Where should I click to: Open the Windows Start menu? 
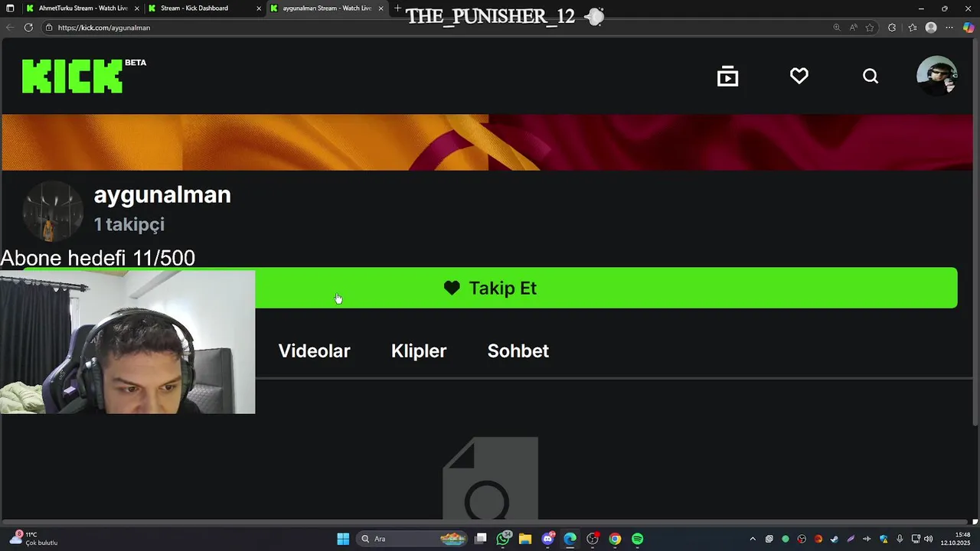(343, 539)
